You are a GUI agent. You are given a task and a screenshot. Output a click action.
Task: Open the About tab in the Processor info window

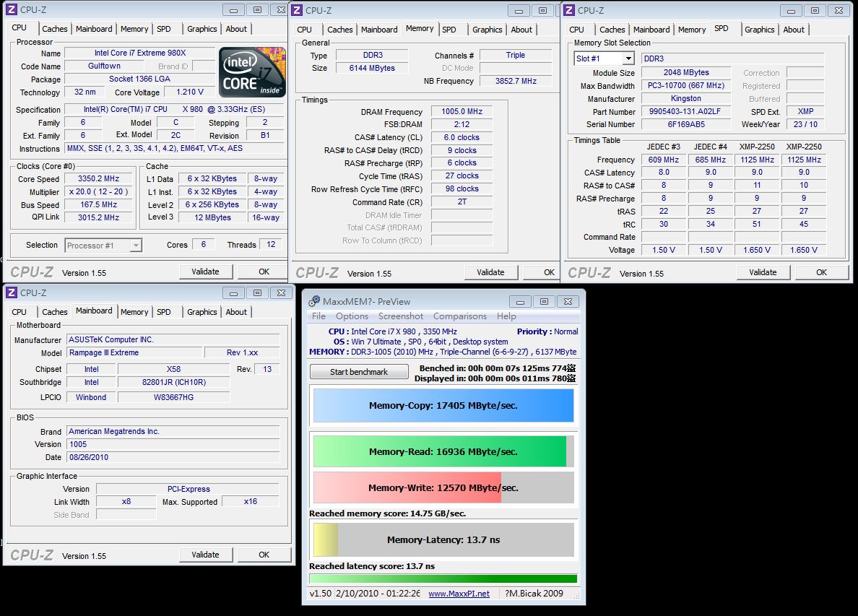point(236,29)
